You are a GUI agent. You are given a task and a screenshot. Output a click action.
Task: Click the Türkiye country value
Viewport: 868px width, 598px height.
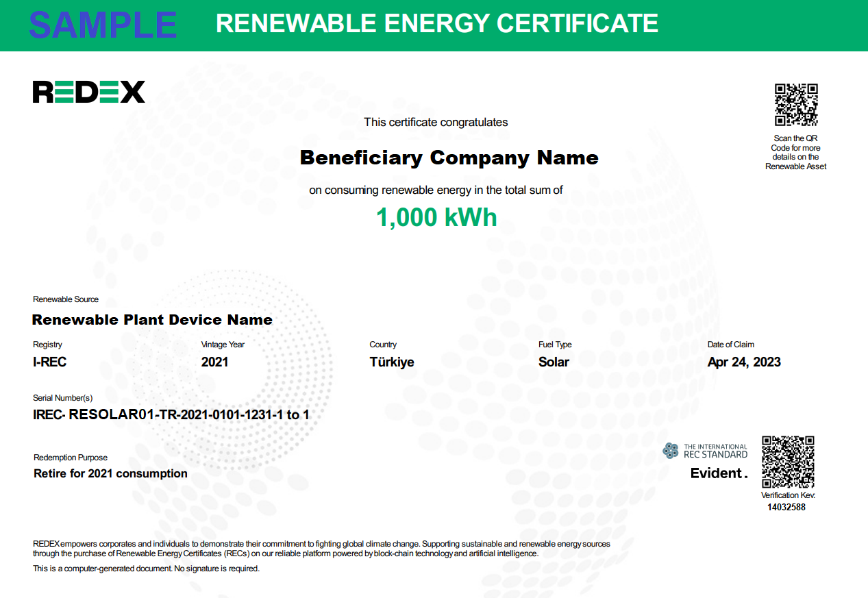tap(392, 362)
